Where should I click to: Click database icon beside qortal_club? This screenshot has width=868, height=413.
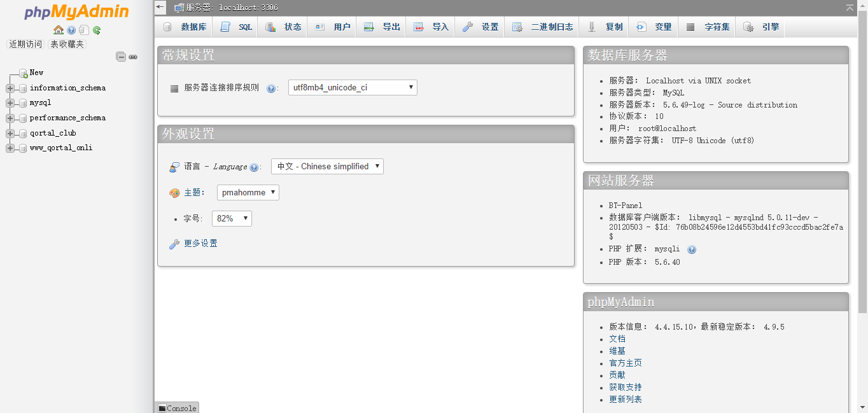click(23, 134)
